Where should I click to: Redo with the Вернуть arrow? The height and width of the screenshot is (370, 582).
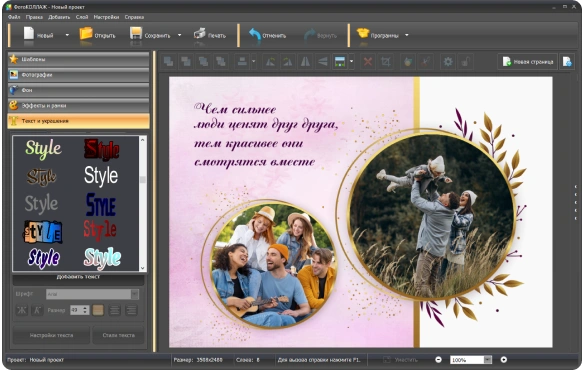pos(310,35)
